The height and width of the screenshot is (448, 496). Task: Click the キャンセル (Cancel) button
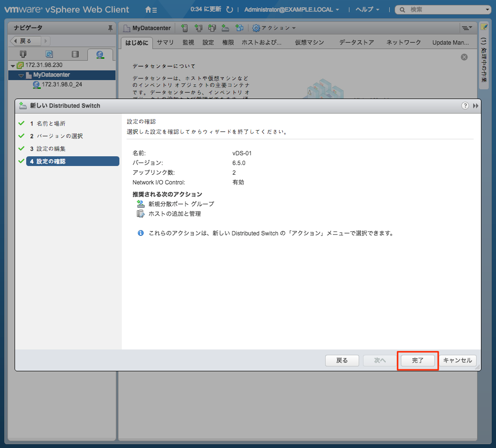pos(457,360)
